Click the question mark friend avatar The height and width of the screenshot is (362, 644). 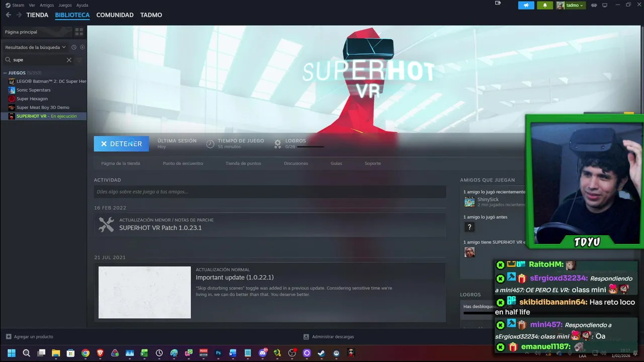click(x=469, y=227)
